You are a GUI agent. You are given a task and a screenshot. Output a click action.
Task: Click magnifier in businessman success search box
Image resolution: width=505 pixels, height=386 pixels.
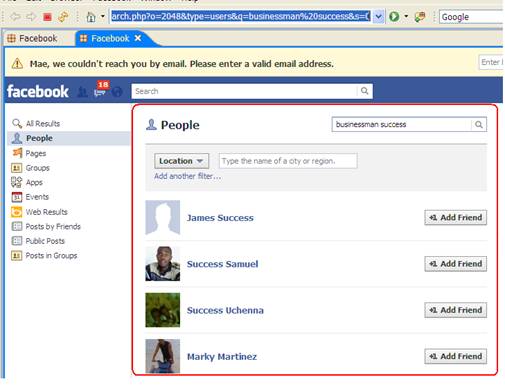(479, 125)
